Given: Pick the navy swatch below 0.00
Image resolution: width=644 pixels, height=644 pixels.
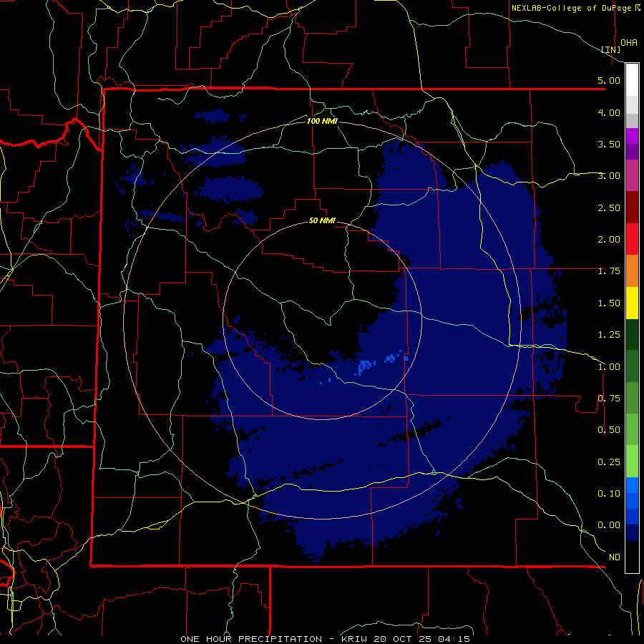Looking at the screenshot, I should 632,533.
